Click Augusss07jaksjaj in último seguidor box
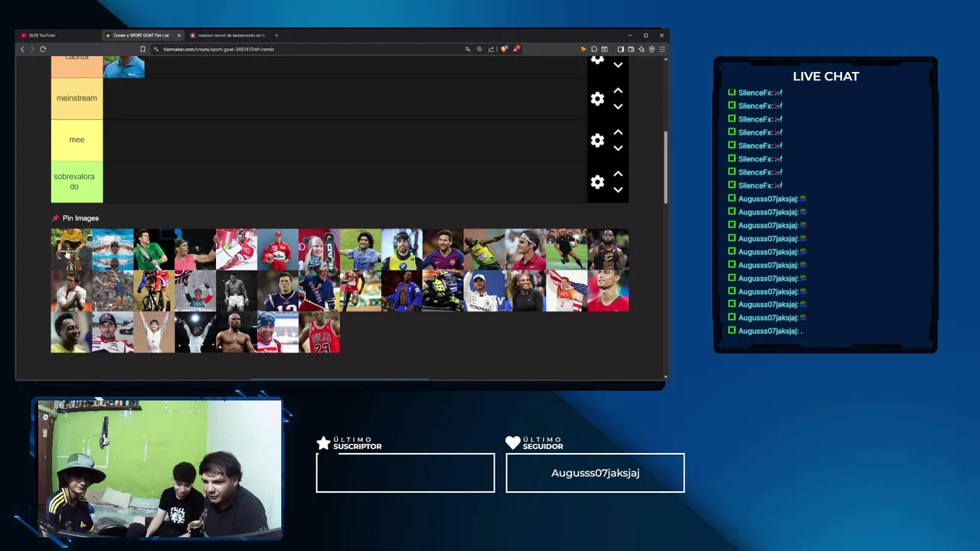The height and width of the screenshot is (551, 980). (x=595, y=473)
